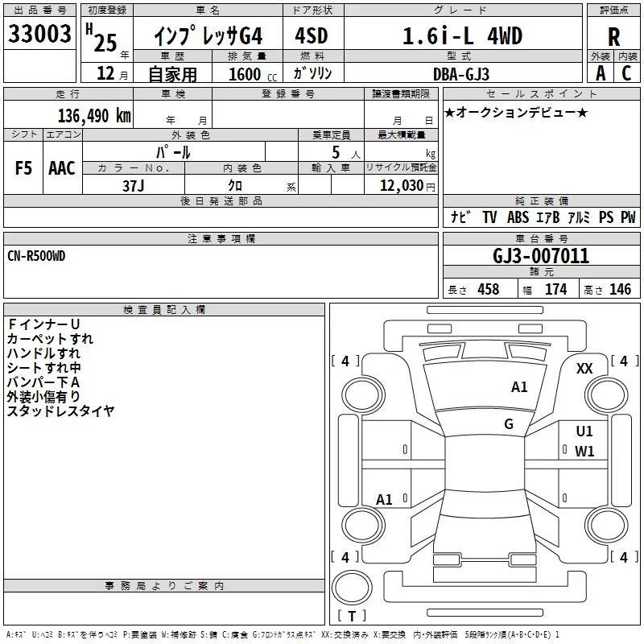Screen dimensions: 644x644
Task: Click the overall grade R score
Action: click(613, 36)
